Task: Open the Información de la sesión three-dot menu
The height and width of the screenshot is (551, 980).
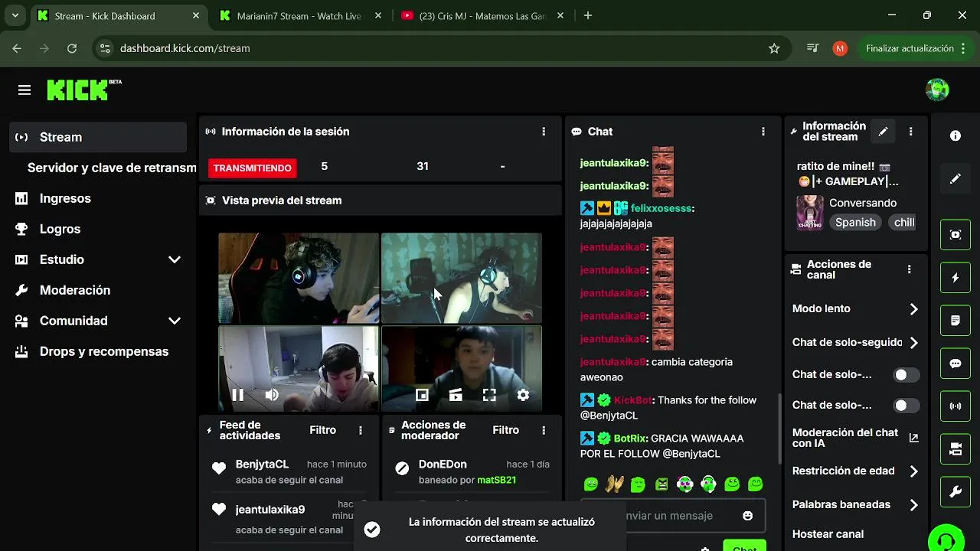Action: (x=544, y=132)
